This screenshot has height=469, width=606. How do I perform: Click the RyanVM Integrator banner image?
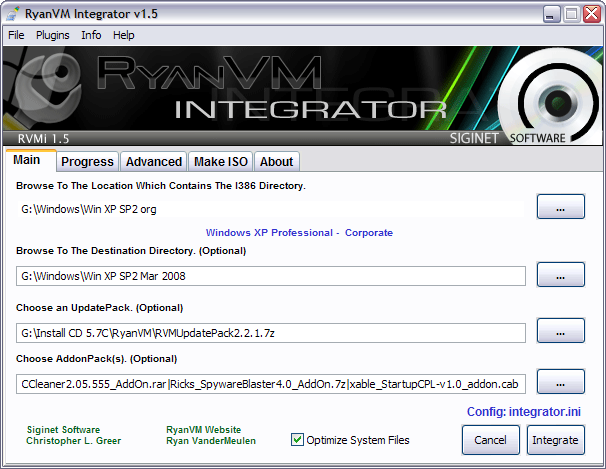point(303,95)
